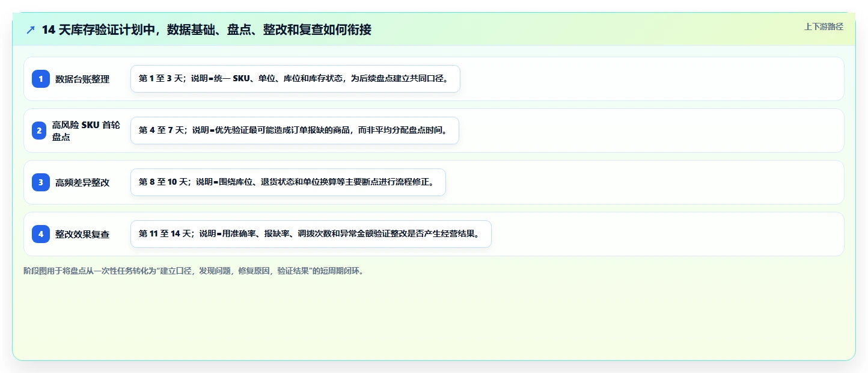Click the arrow icon beside the title
The width and height of the screenshot is (868, 373).
[x=31, y=29]
